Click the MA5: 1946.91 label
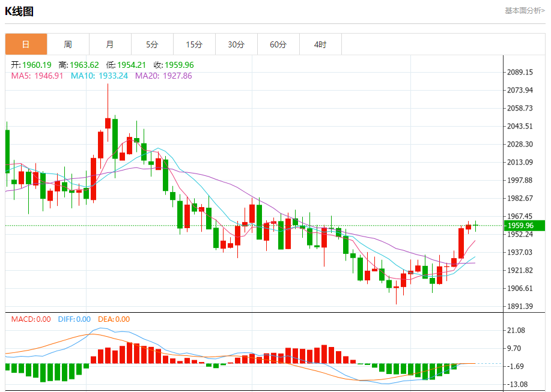 click(x=37, y=76)
